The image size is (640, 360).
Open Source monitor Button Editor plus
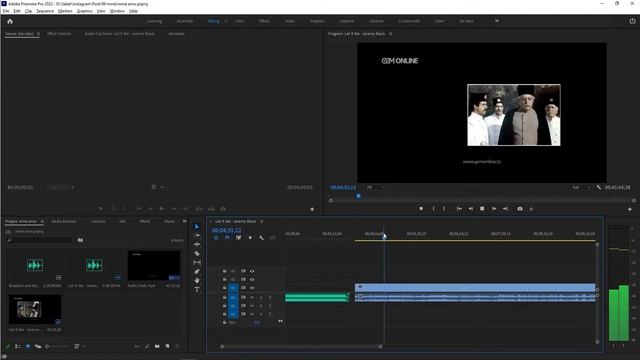pyautogui.click(x=312, y=209)
